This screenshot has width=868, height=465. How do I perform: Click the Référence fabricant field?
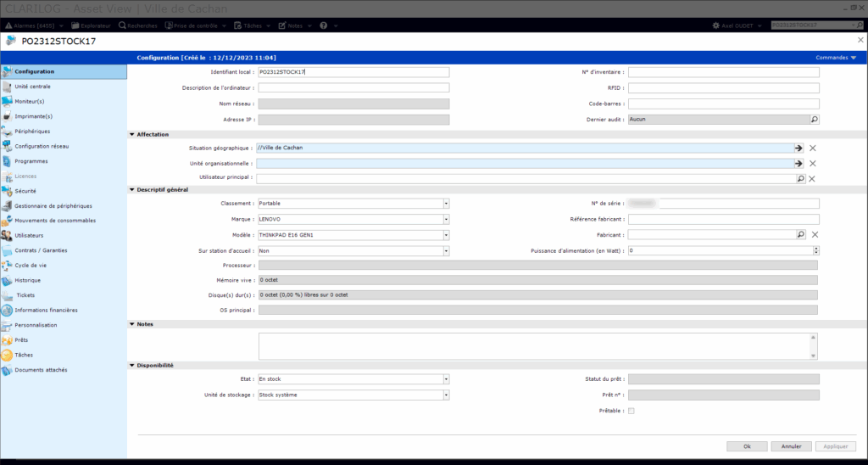point(724,219)
